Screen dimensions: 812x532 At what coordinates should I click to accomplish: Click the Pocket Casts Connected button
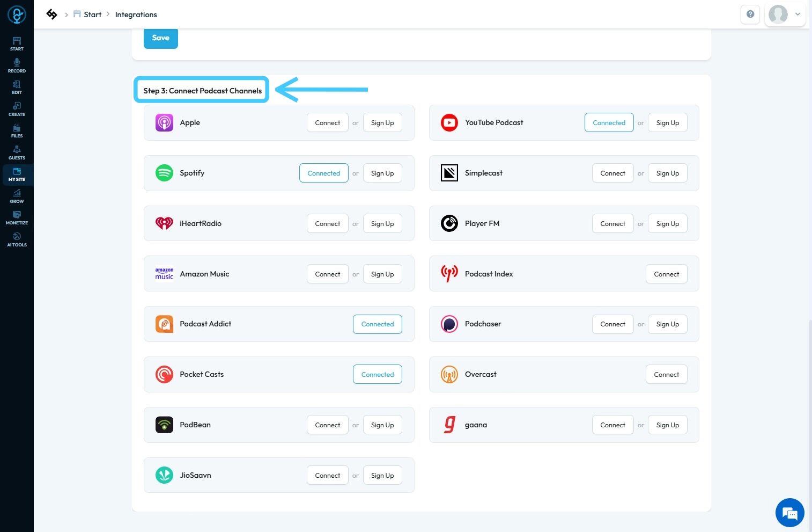pyautogui.click(x=378, y=375)
